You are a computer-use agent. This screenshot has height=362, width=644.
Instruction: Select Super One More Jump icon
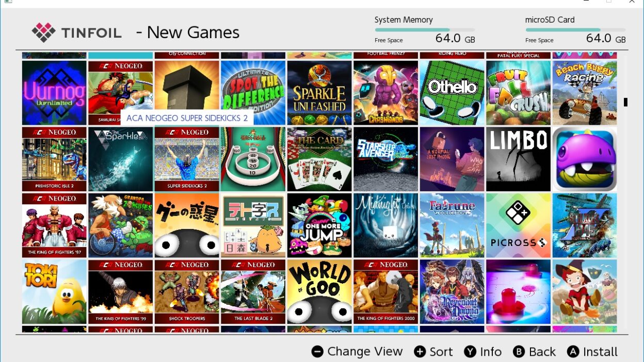(319, 225)
